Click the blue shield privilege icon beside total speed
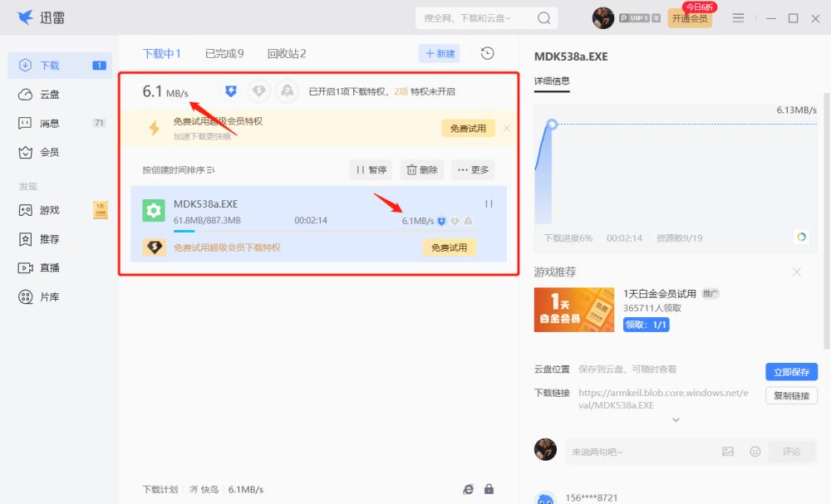 [230, 91]
